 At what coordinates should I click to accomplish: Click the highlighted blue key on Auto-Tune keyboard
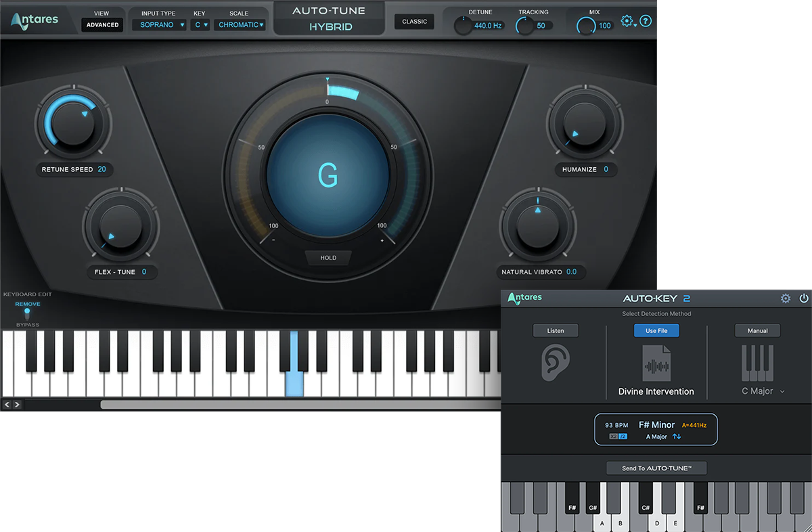[x=294, y=383]
